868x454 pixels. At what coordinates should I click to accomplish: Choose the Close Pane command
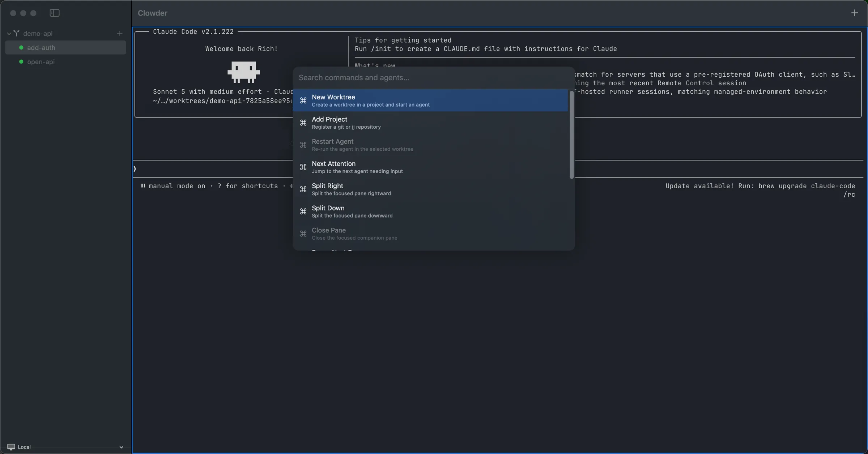430,234
